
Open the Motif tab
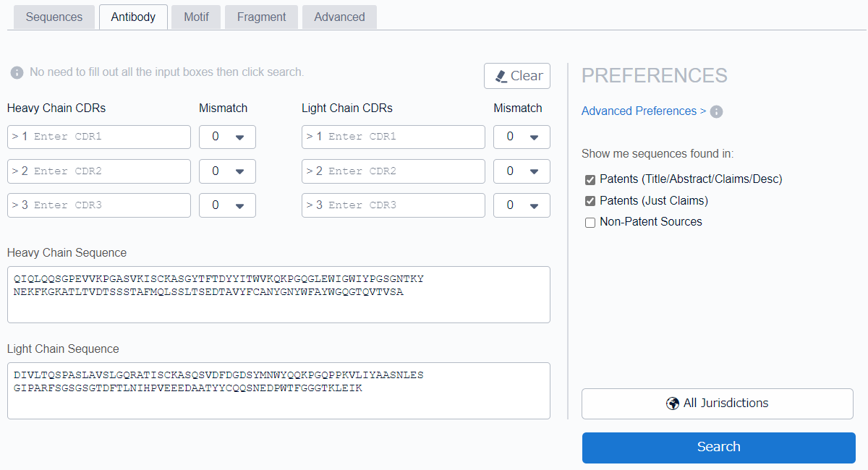(x=196, y=17)
